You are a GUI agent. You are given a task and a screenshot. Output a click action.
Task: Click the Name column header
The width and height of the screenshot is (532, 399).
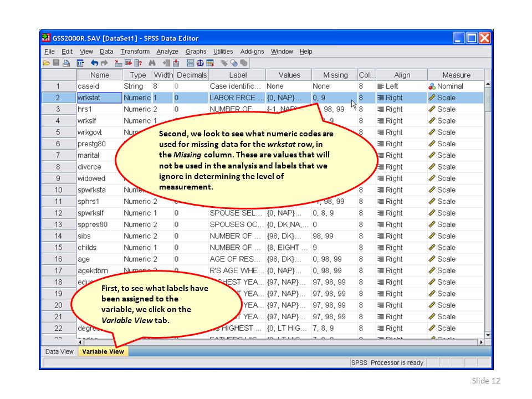100,75
